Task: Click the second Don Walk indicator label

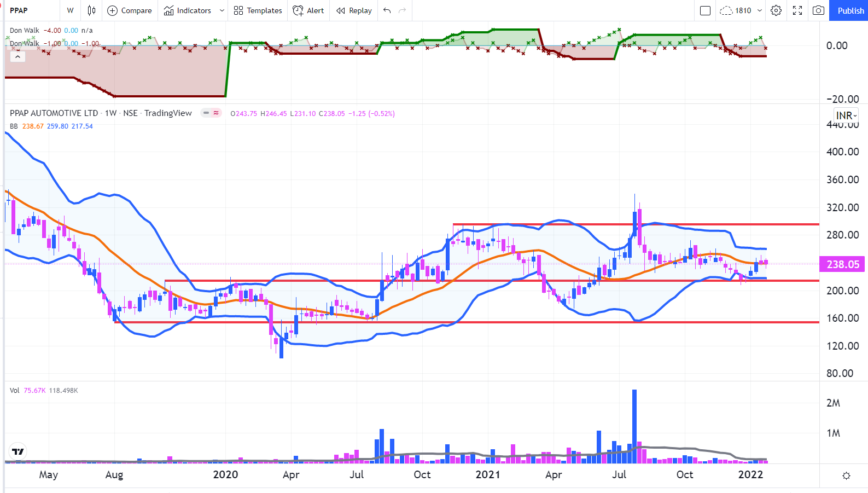Action: (x=25, y=44)
